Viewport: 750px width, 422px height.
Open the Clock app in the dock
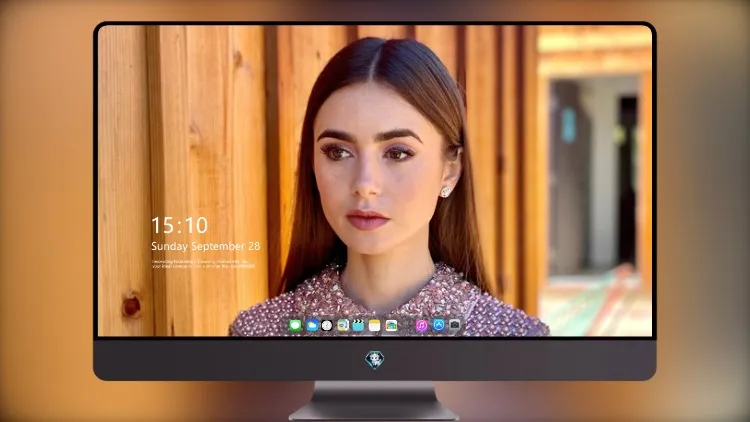click(327, 325)
